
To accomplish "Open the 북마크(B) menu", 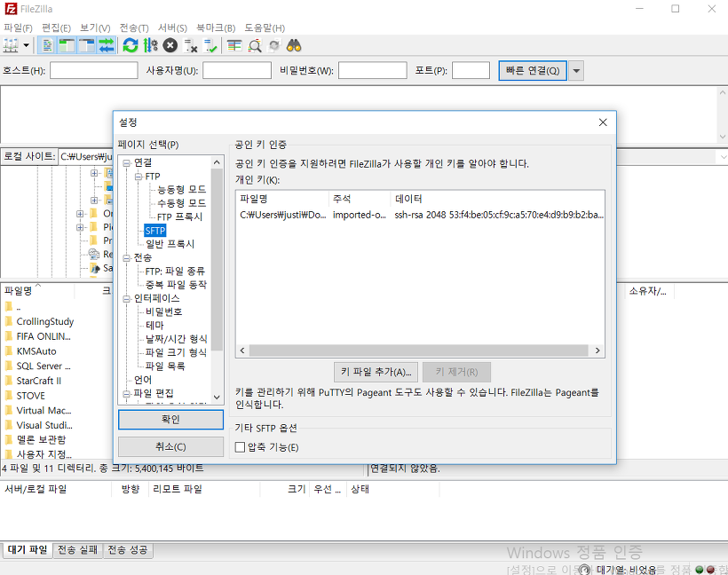I will coord(216,28).
